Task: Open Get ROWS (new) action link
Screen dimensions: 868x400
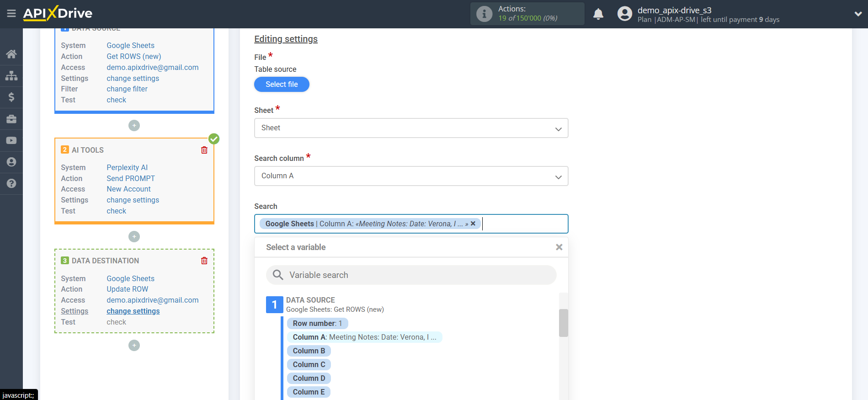Action: [x=133, y=56]
